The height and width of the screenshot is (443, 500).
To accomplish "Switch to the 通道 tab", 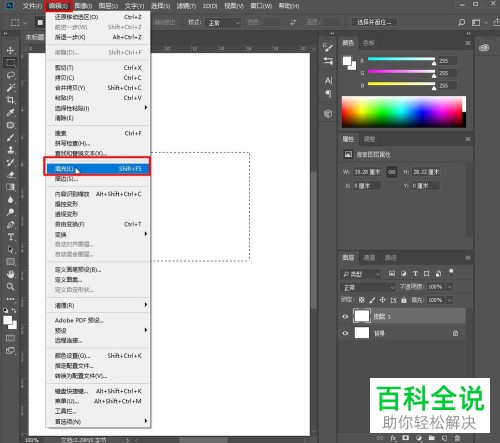I will coord(369,258).
